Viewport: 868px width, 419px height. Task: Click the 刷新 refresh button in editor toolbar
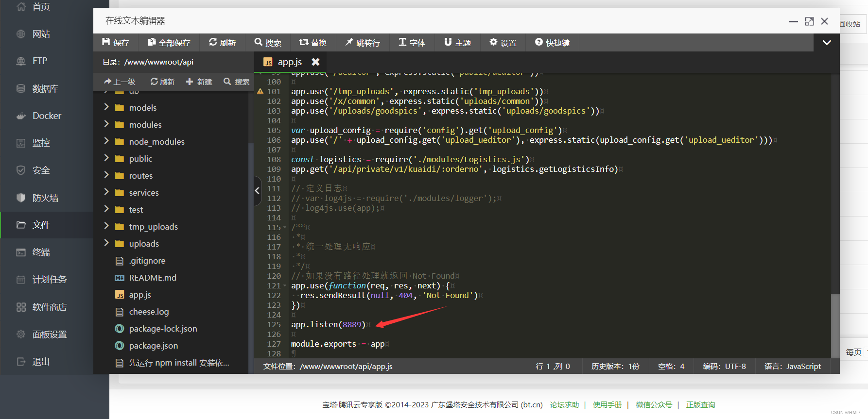pos(222,43)
